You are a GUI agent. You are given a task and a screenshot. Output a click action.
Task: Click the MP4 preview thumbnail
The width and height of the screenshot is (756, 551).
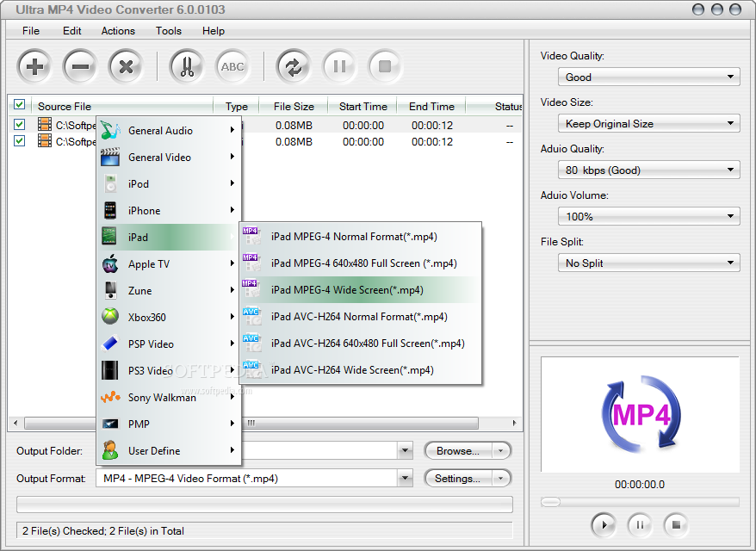(x=640, y=415)
